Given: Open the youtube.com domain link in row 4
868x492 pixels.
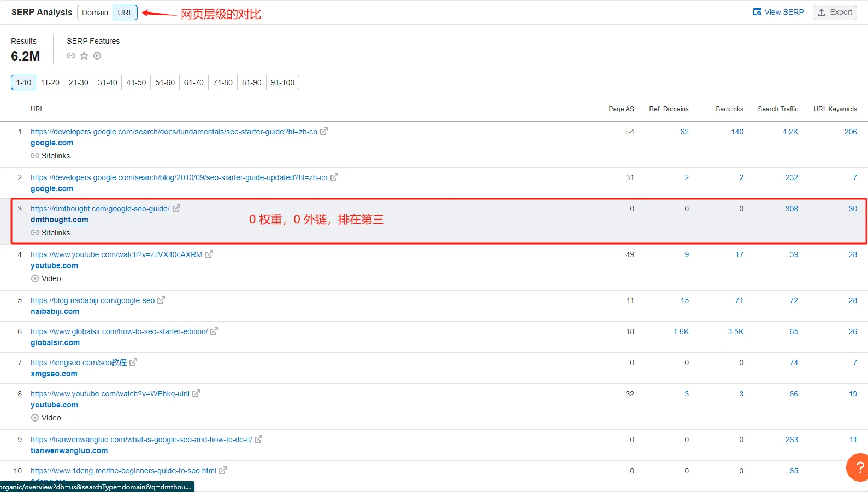Looking at the screenshot, I should click(55, 265).
